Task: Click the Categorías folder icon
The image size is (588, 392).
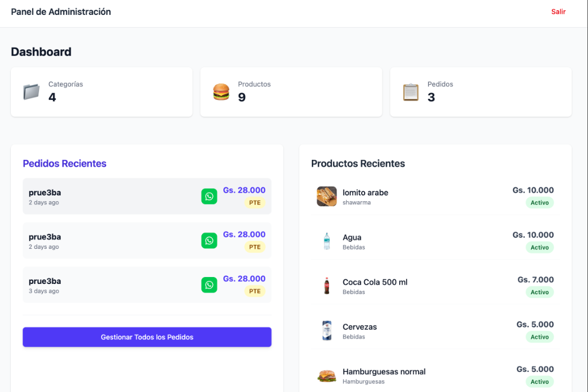Action: 31,92
